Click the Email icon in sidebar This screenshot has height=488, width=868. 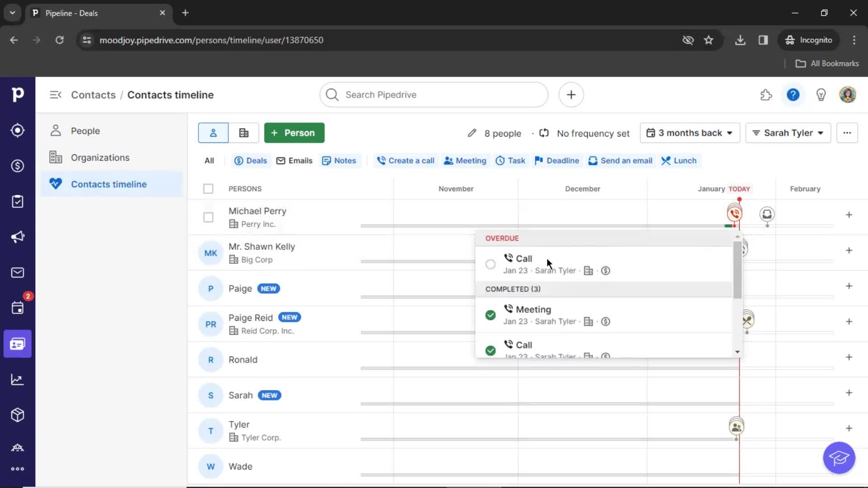17,272
